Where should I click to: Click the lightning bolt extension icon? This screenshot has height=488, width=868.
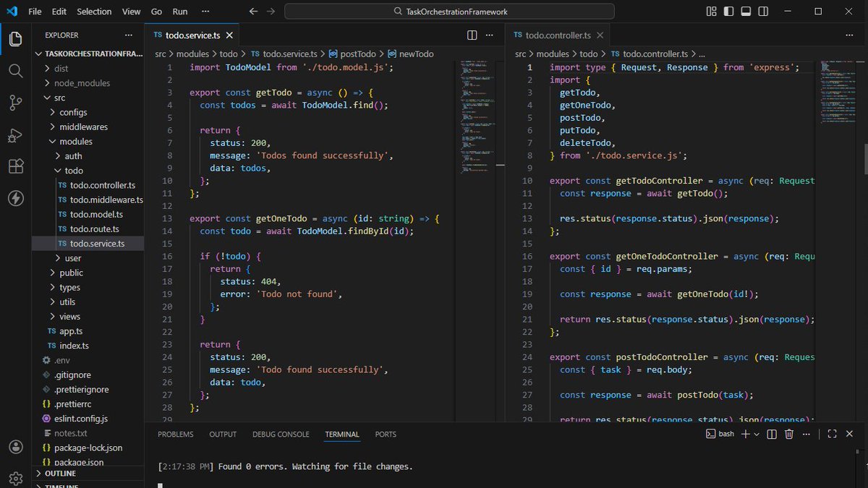15,198
